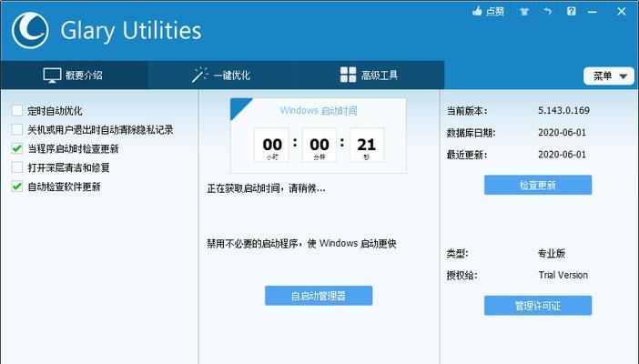Click the blue corner triangle on startup card
639x364 pixels.
[x=238, y=106]
